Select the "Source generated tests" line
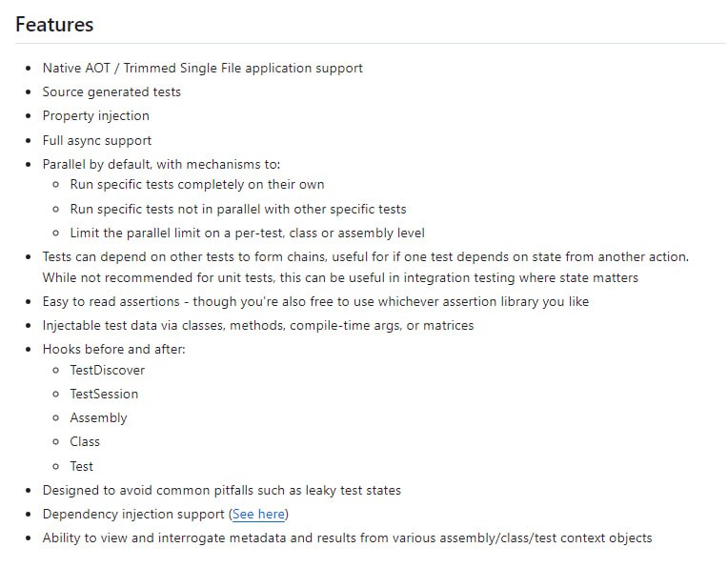This screenshot has width=728, height=568. pos(111,91)
